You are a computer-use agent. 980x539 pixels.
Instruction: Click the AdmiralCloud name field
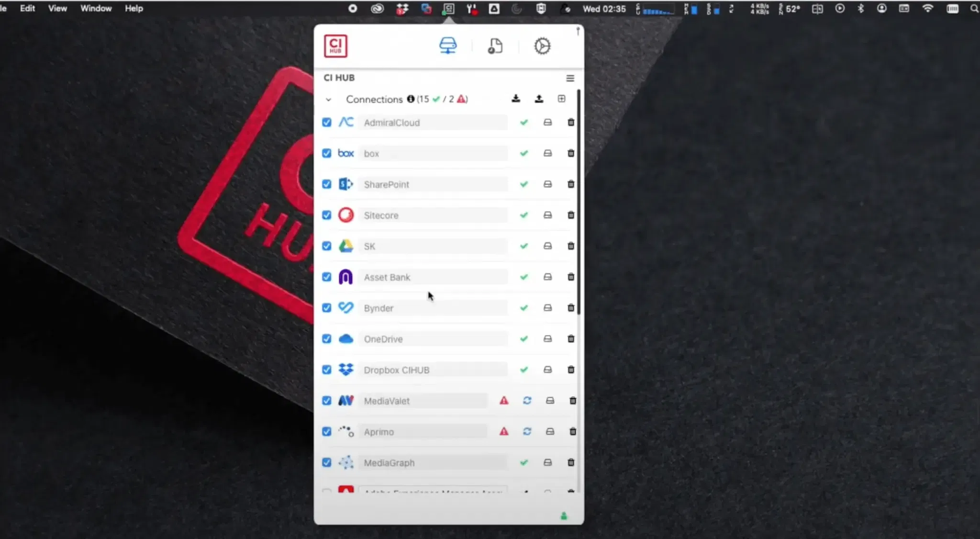(433, 123)
